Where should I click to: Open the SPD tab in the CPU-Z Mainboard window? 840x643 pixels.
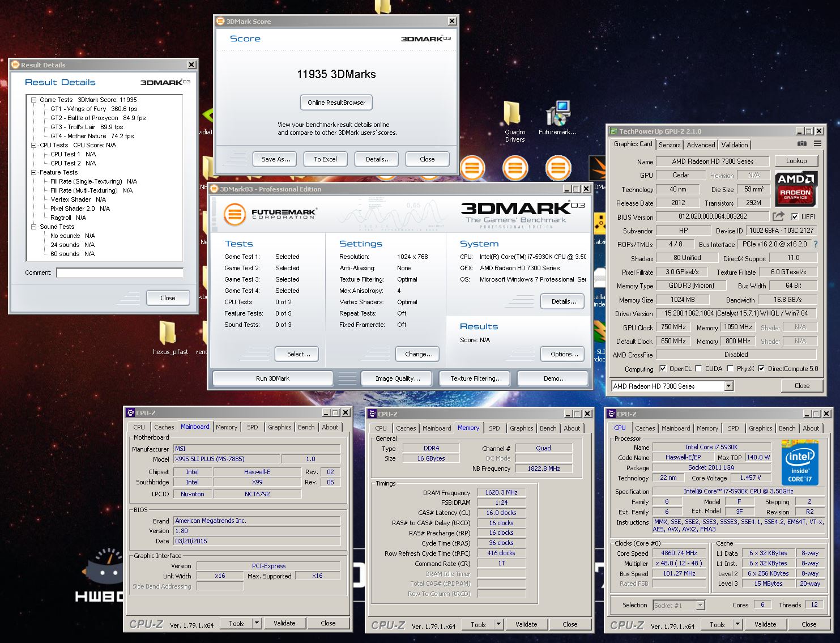point(253,427)
